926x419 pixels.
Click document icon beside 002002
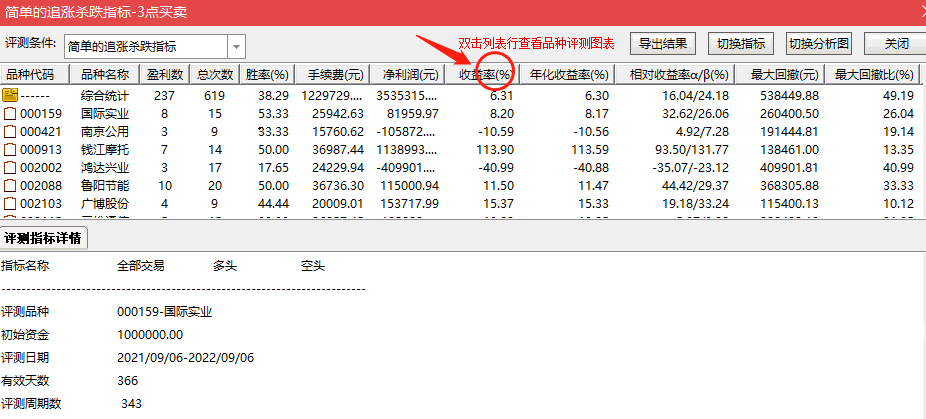click(x=9, y=168)
